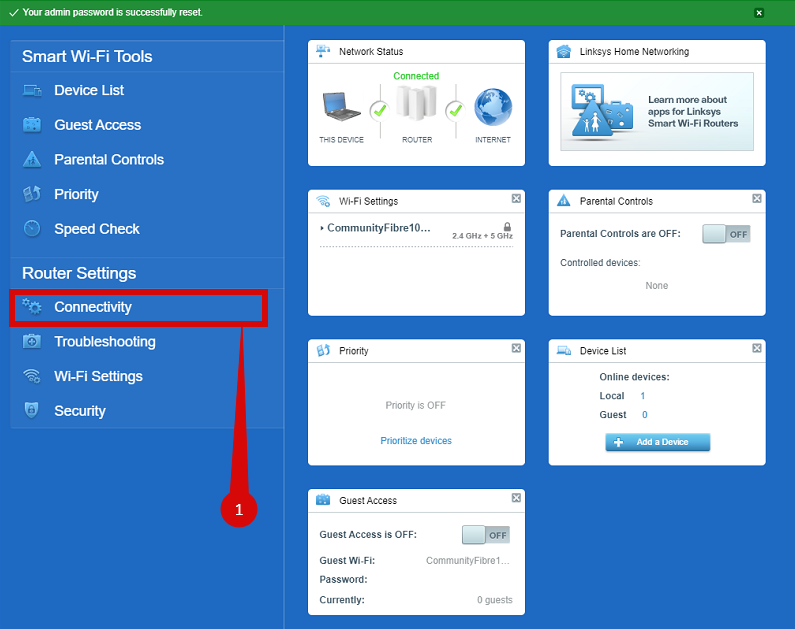Enable the Guest Access toggle
The image size is (795, 629).
click(485, 535)
